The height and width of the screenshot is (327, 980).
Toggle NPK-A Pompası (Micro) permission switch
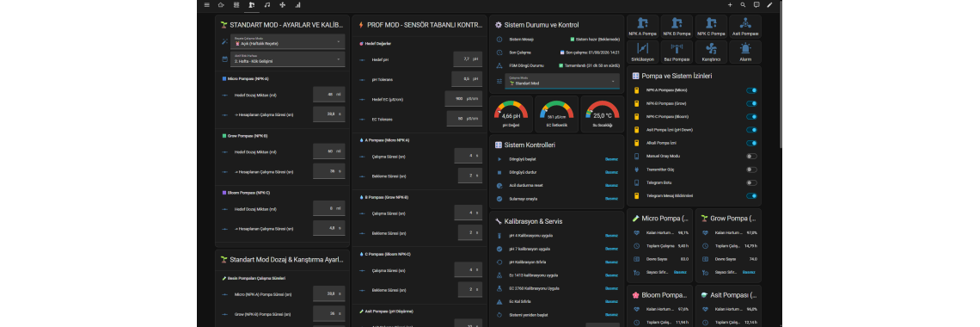click(x=751, y=90)
